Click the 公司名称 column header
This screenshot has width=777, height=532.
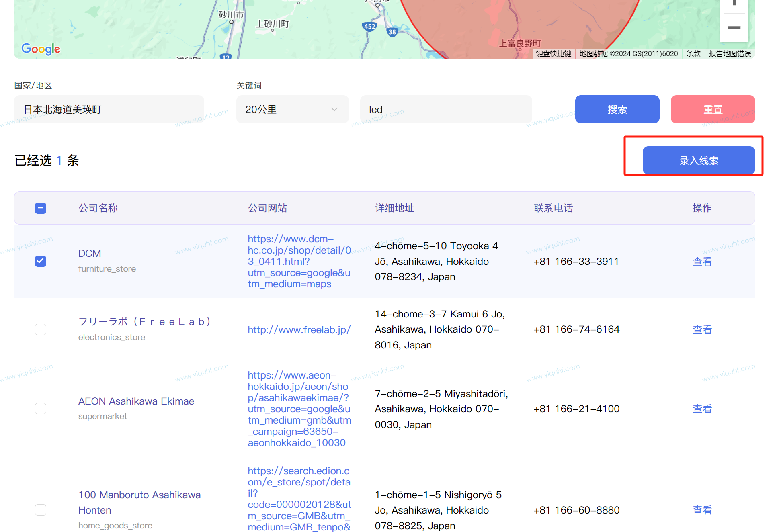pyautogui.click(x=98, y=208)
